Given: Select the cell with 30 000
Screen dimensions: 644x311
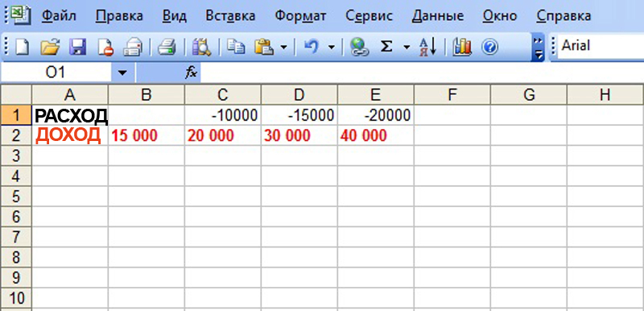Looking at the screenshot, I should click(299, 135).
